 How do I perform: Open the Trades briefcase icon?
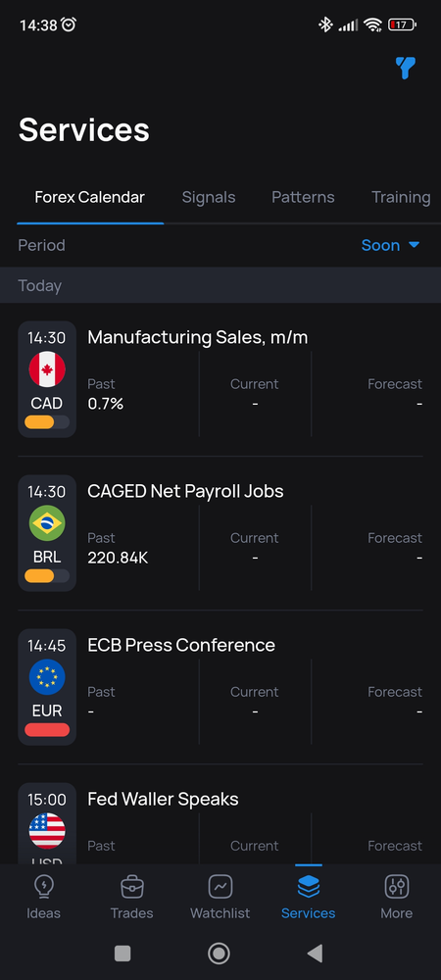click(131, 886)
